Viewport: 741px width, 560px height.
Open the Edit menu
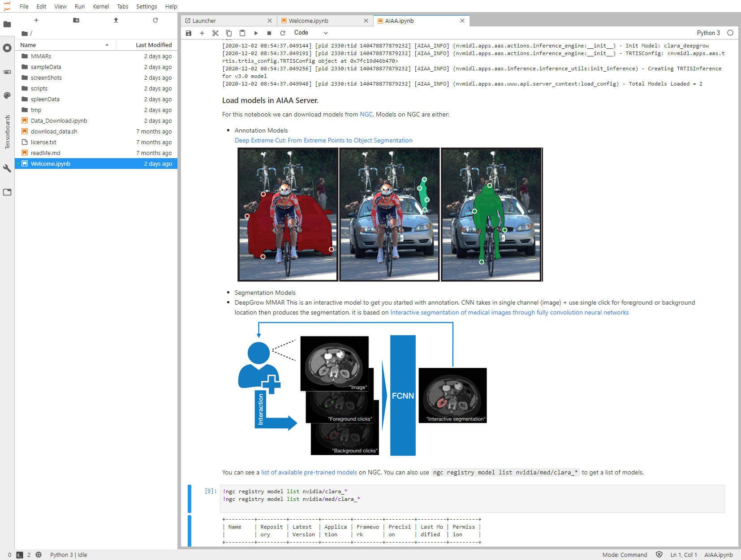point(41,6)
